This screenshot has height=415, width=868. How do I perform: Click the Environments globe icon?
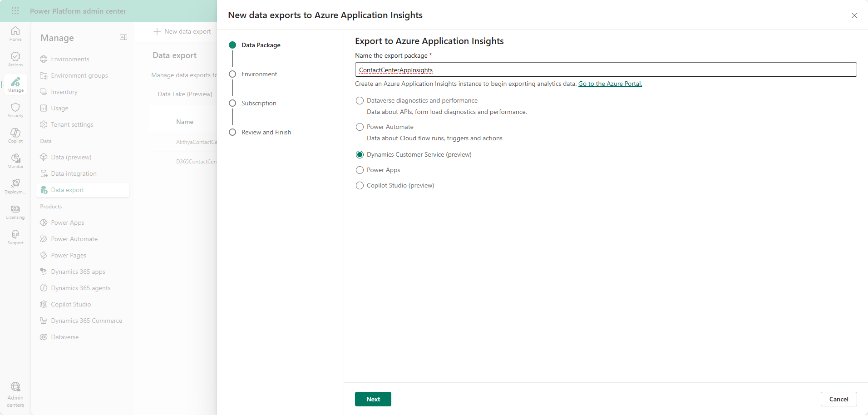pos(44,59)
